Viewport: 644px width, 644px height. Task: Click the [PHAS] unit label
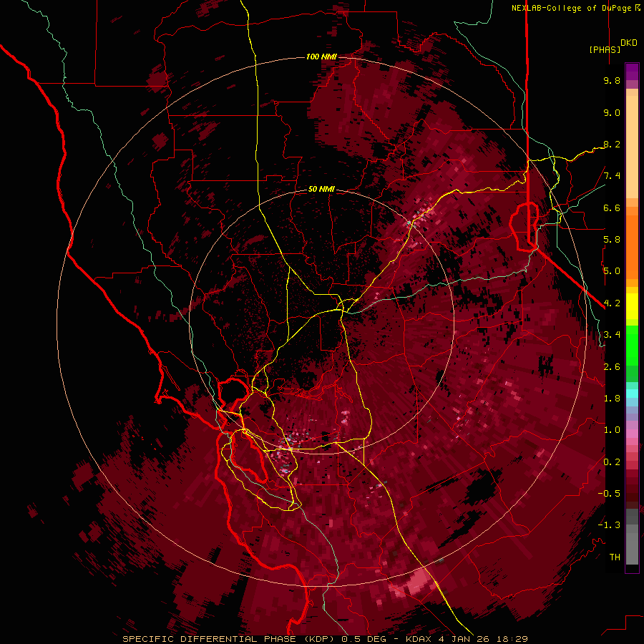(x=605, y=49)
